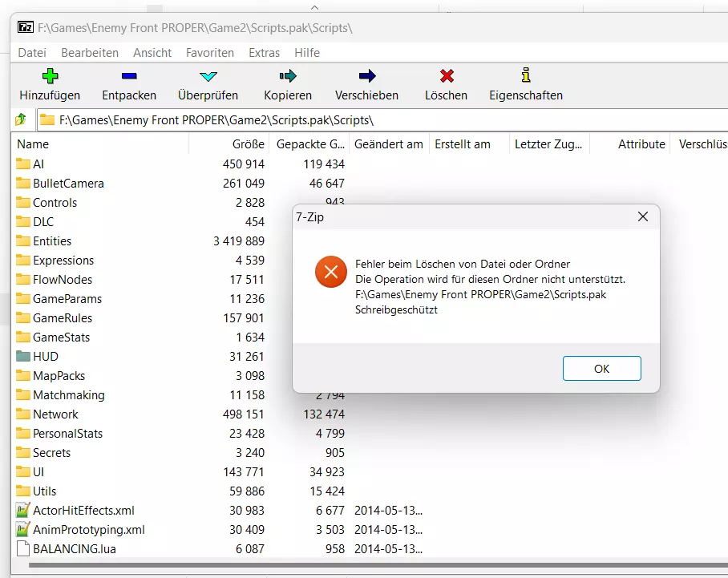Click the Löschen red X icon
Image resolution: width=728 pixels, height=578 pixels.
coord(447,75)
